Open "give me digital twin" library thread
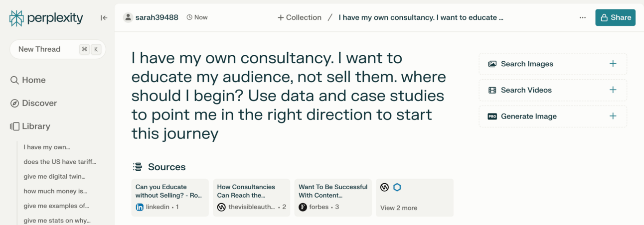Screen dimensions: 644x225 point(54,176)
